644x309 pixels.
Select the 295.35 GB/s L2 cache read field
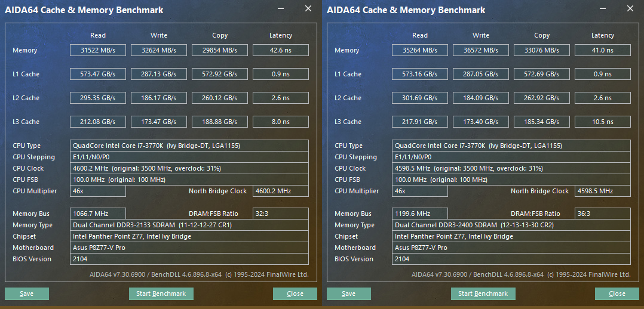[97, 98]
